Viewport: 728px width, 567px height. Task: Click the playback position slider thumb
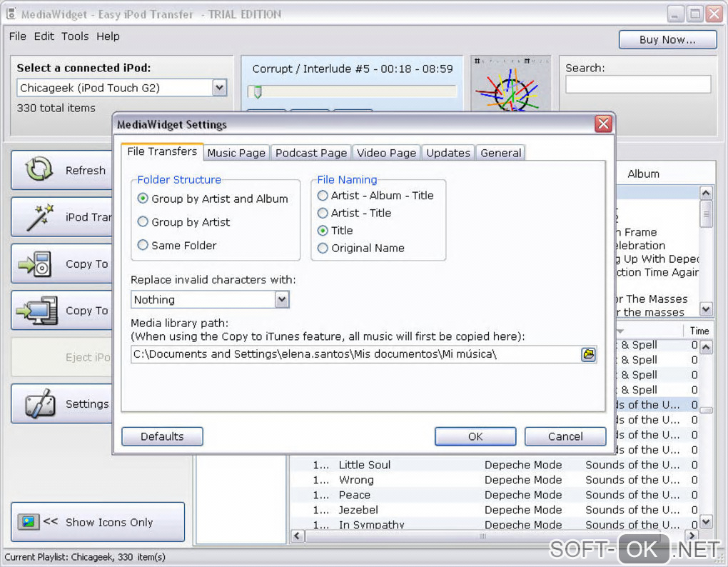click(257, 92)
